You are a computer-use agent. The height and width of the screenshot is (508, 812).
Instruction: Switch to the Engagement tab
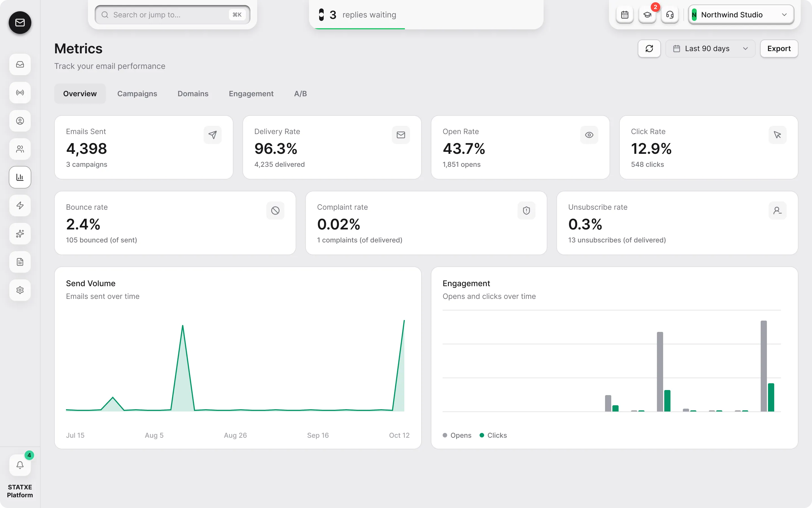[251, 94]
